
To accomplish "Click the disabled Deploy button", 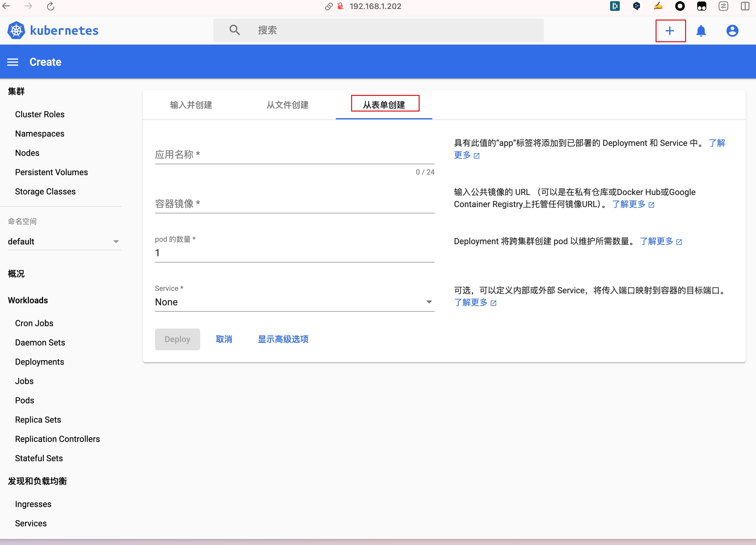I will (x=177, y=339).
